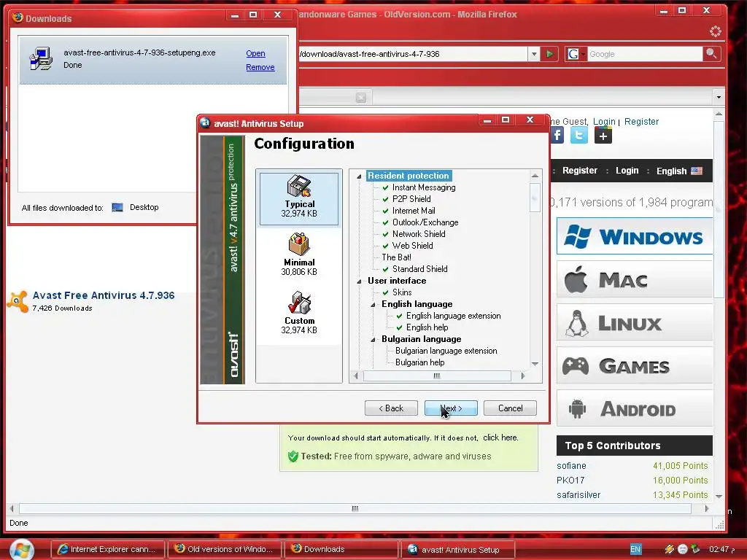Switch to Internet Explorer taskbar item
The image size is (747, 560).
tap(108, 550)
